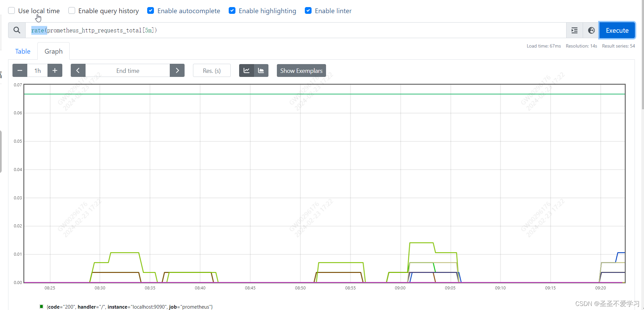This screenshot has height=310, width=644.
Task: Click the 09:00 x-axis time label
Action: click(400, 288)
